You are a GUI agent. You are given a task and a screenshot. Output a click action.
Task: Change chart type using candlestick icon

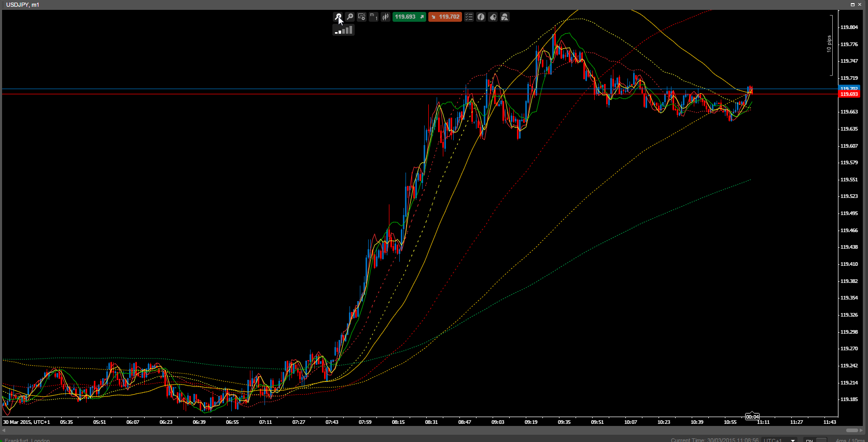pos(385,17)
